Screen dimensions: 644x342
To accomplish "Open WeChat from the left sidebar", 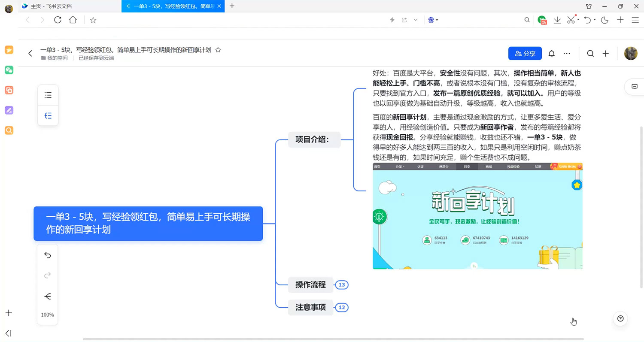I will (9, 70).
